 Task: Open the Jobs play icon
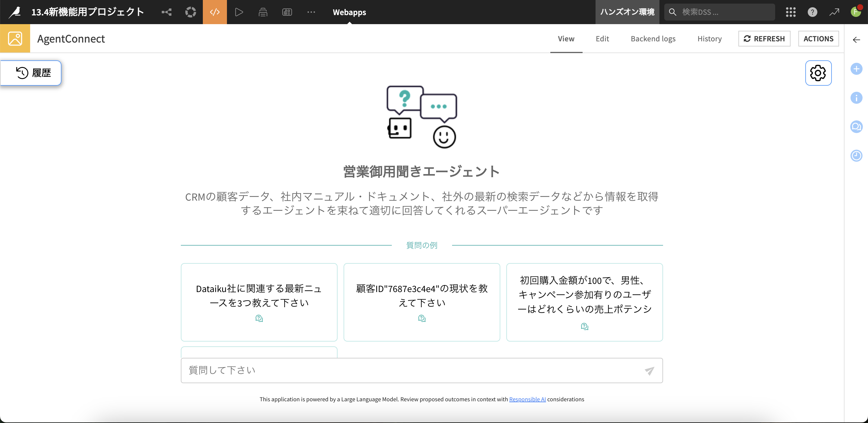[239, 12]
